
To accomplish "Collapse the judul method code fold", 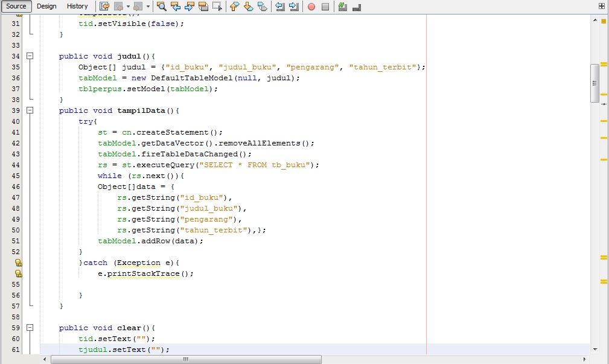I will 30,56.
